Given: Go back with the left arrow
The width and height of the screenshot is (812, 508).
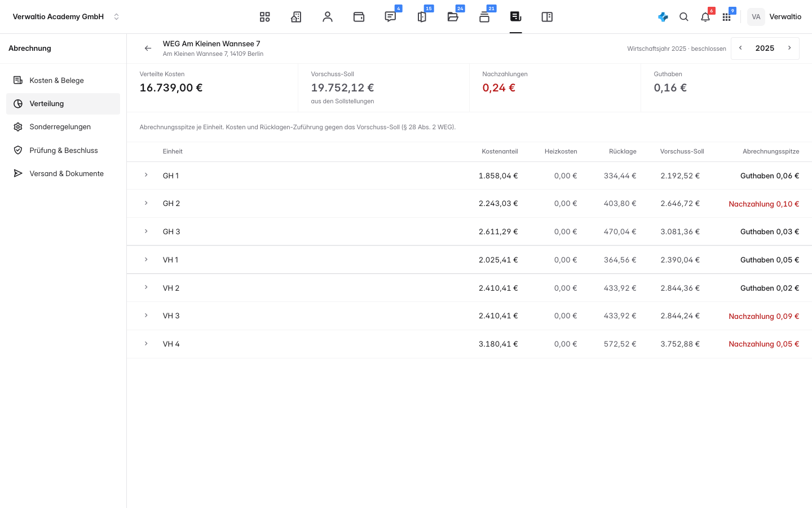Looking at the screenshot, I should [x=148, y=49].
